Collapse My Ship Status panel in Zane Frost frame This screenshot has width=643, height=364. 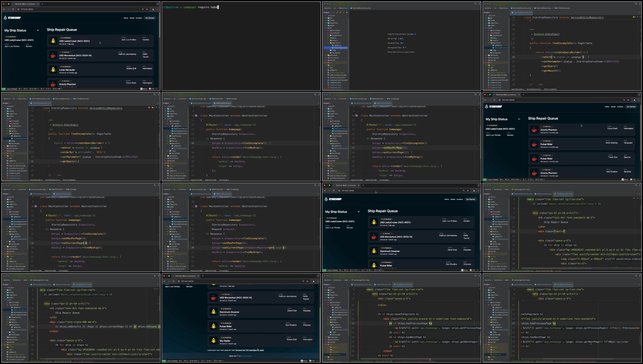[x=359, y=212]
